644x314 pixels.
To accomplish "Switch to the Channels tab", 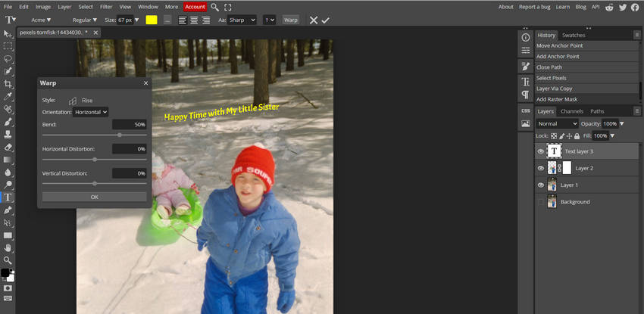I will click(x=572, y=111).
